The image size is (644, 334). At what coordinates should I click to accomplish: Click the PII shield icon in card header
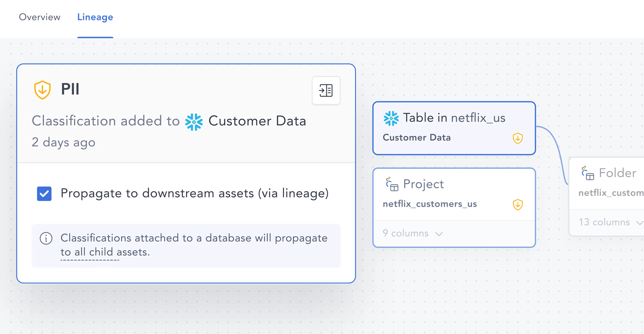[42, 90]
